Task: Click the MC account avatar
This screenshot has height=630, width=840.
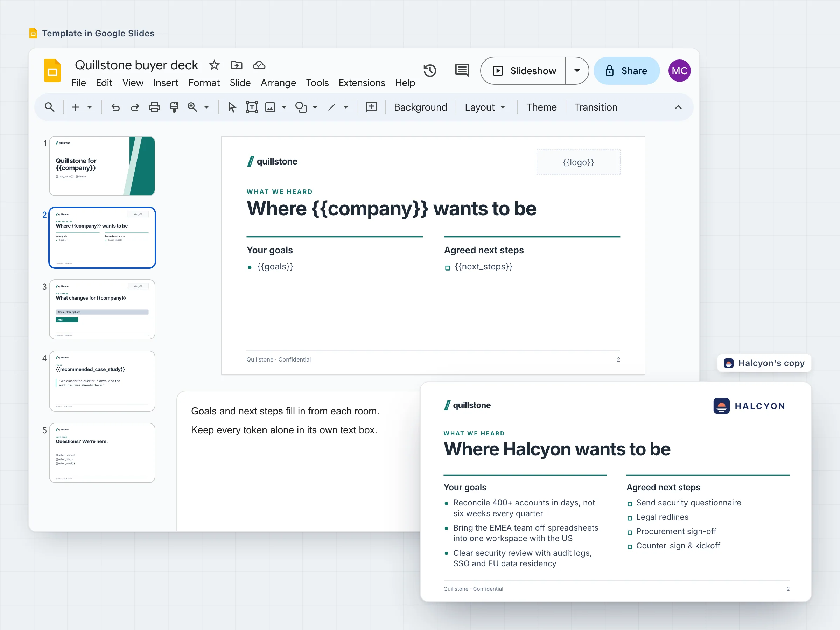Action: point(679,71)
